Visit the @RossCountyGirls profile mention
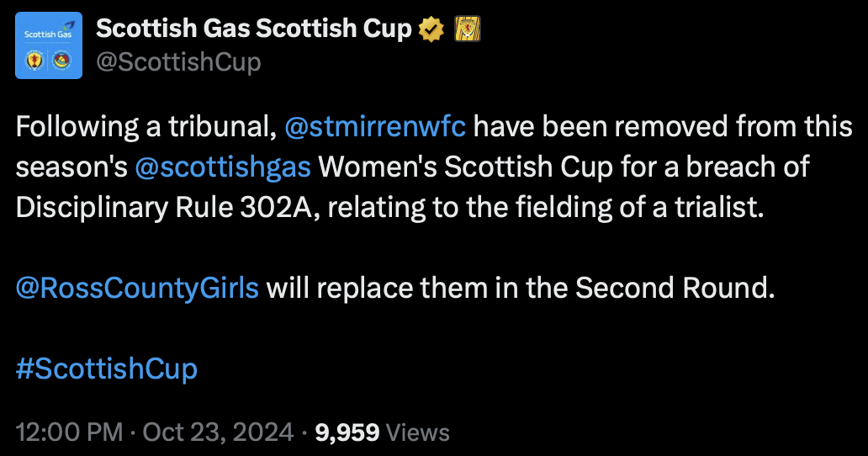Image resolution: width=868 pixels, height=456 pixels. click(x=137, y=289)
